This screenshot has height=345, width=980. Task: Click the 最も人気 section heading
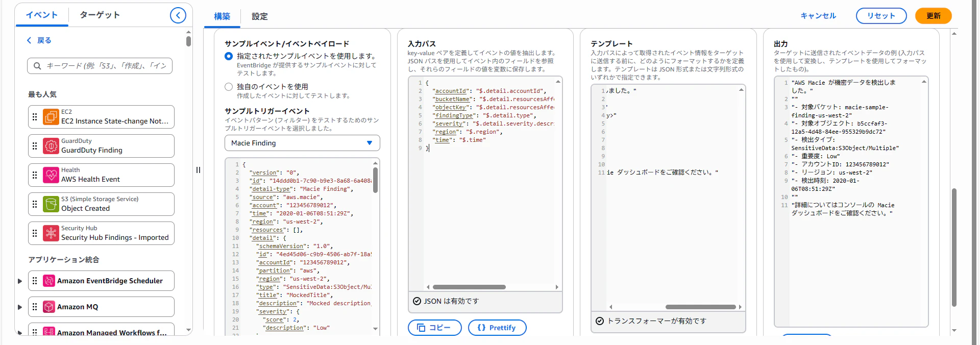(42, 94)
